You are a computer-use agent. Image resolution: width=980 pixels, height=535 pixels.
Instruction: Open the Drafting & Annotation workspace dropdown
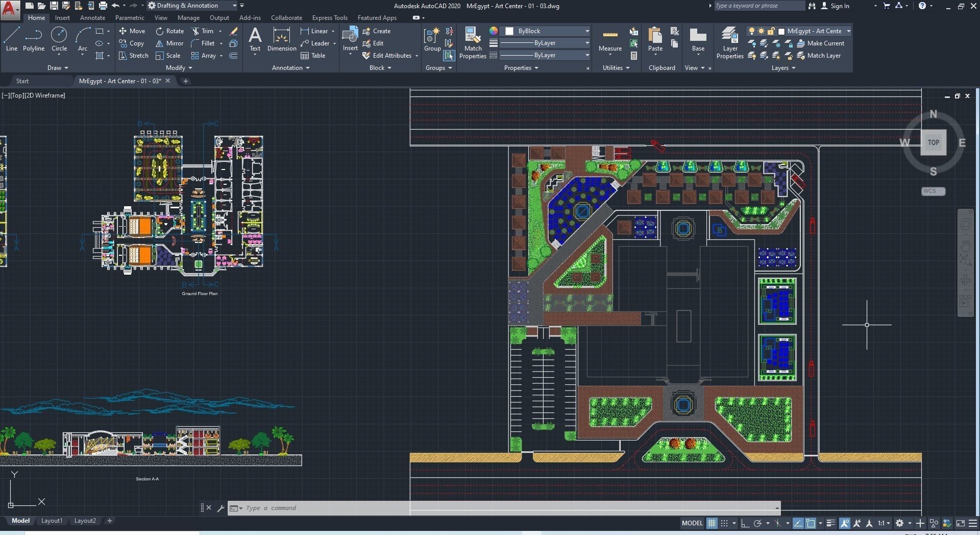click(x=192, y=6)
